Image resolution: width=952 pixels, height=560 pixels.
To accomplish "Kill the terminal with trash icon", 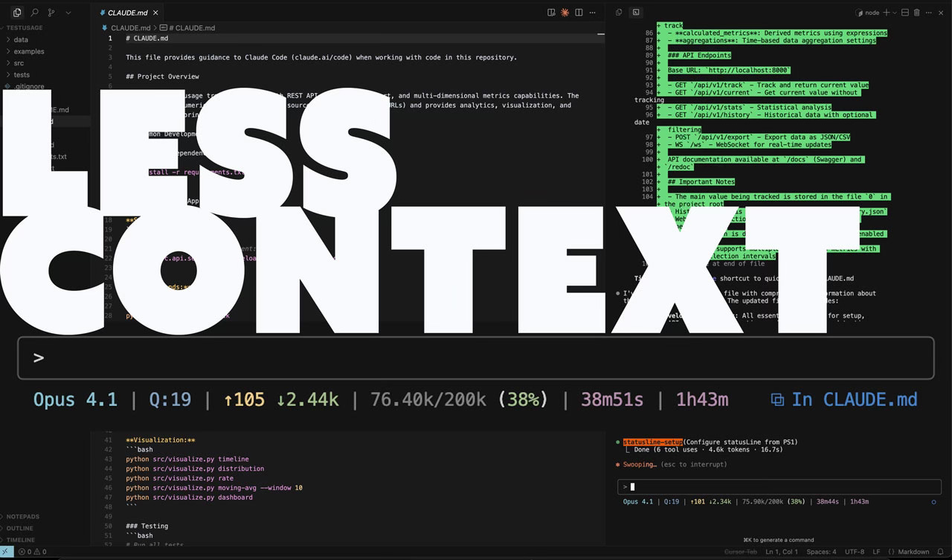I will click(x=916, y=13).
